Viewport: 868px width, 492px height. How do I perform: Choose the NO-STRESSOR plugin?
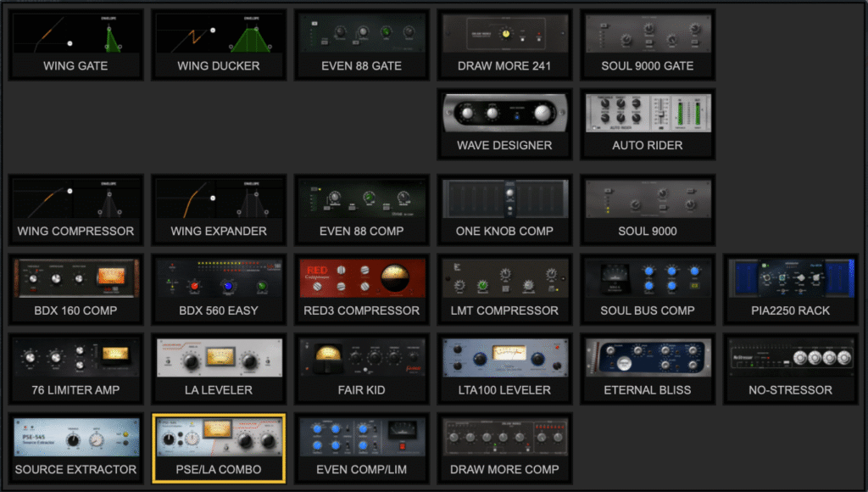click(790, 369)
